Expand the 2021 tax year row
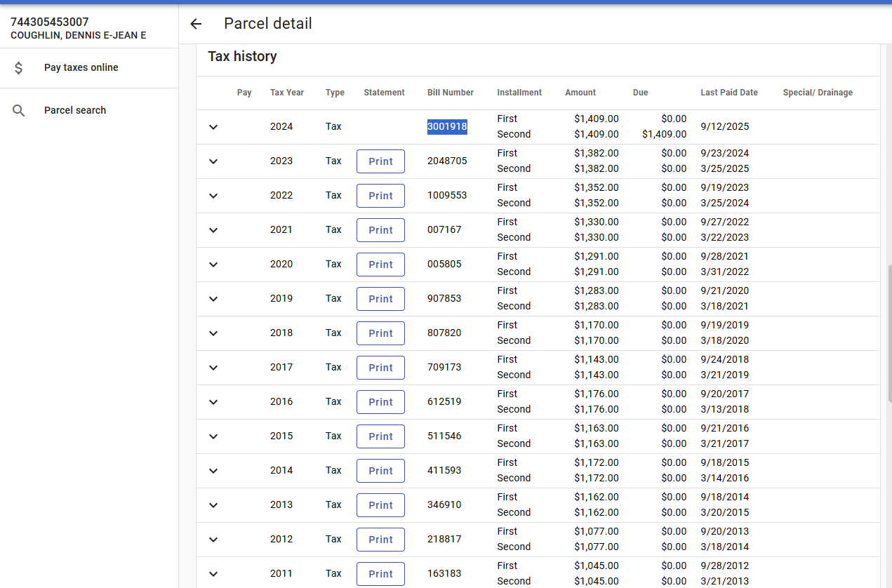 (214, 230)
